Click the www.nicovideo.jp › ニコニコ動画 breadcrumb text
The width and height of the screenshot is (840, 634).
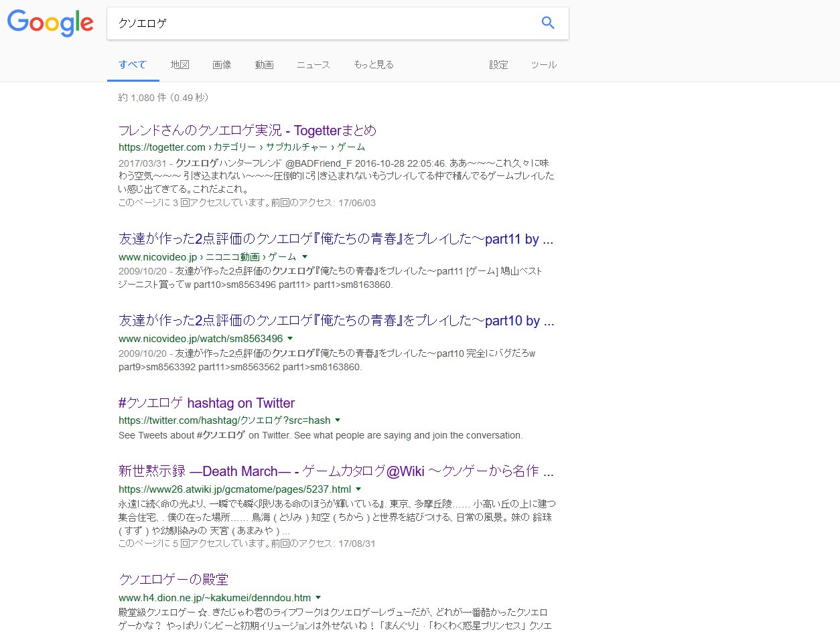[x=207, y=256]
